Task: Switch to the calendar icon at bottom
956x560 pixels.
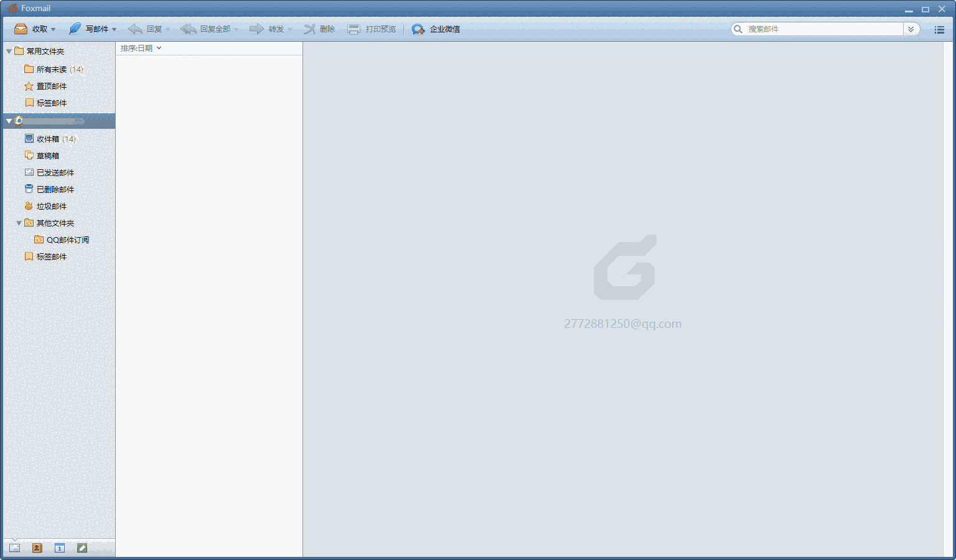Action: pos(59,548)
